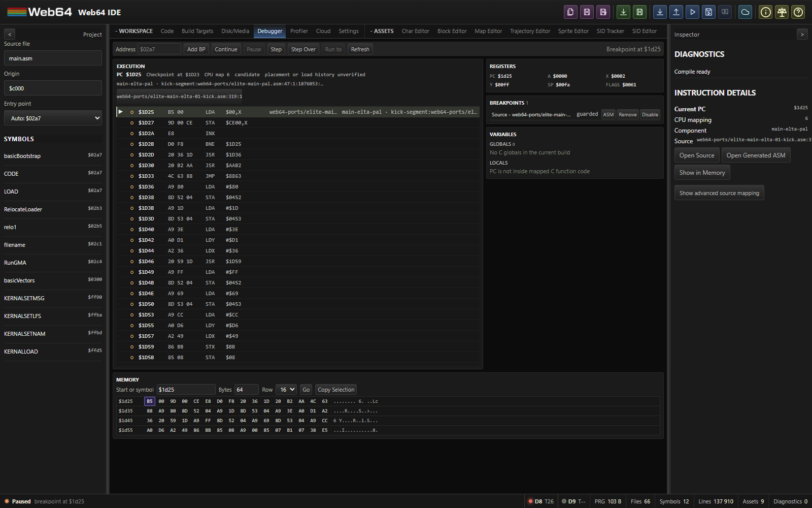The height and width of the screenshot is (508, 812).
Task: Click the breakpoint ASM button
Action: [x=608, y=115]
